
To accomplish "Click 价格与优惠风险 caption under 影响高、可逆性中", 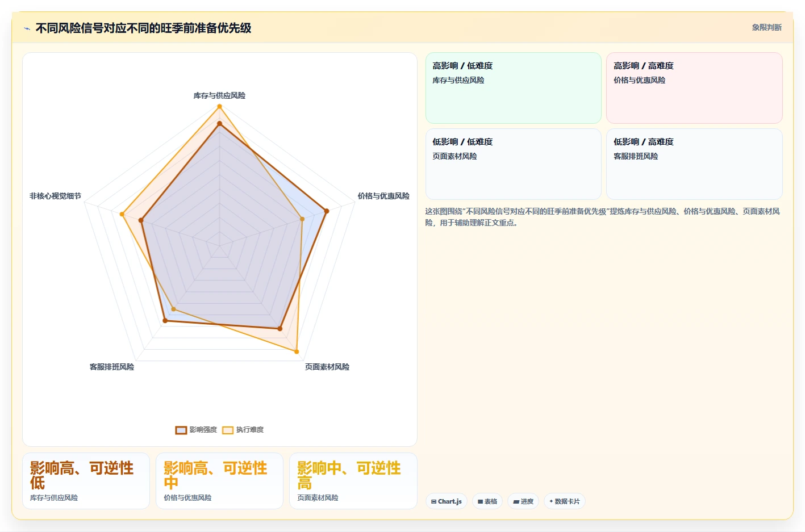I will tap(187, 497).
